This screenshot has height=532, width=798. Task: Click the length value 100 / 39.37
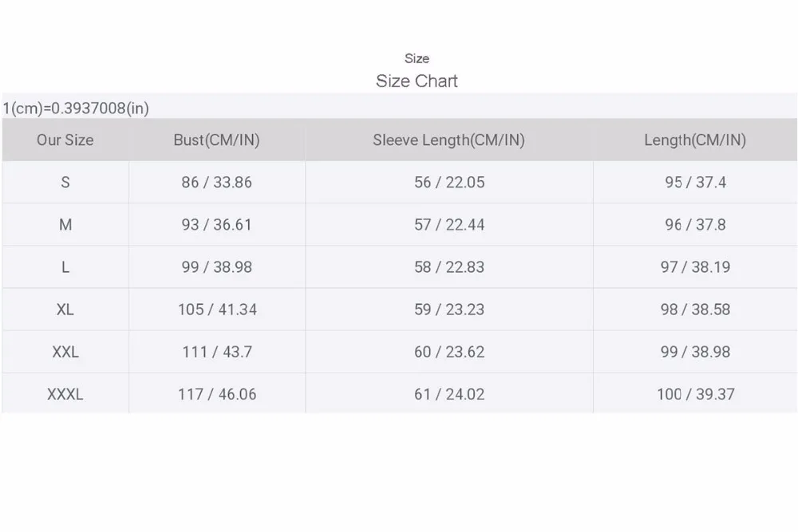pos(695,394)
